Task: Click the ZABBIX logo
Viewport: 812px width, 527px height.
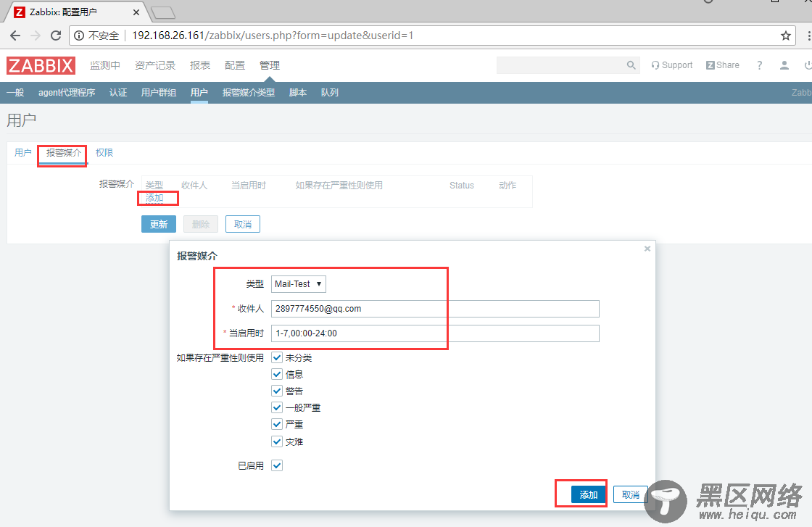Action: tap(41, 65)
